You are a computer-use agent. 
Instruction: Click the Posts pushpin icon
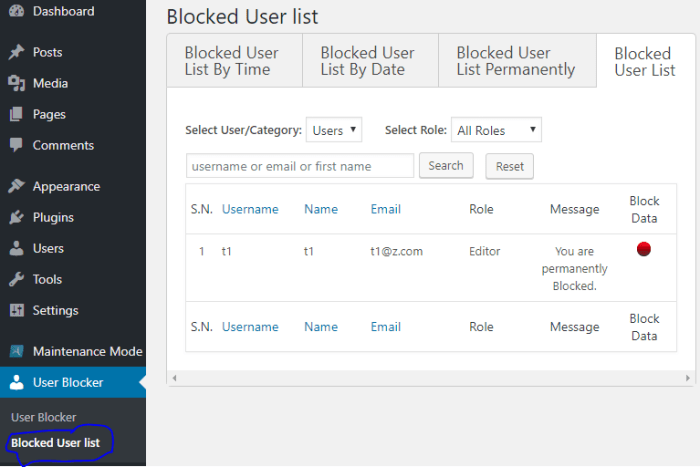[16, 52]
